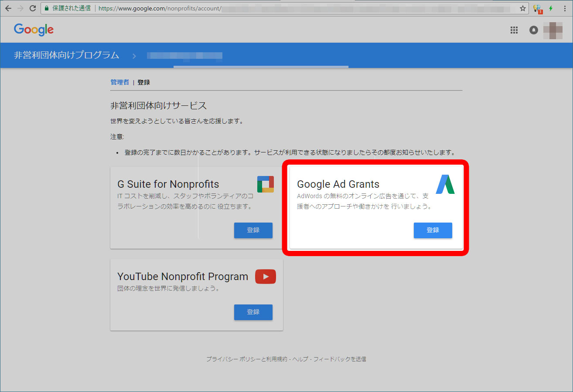
Task: Register for G Suite for Nonprofits
Action: (253, 230)
